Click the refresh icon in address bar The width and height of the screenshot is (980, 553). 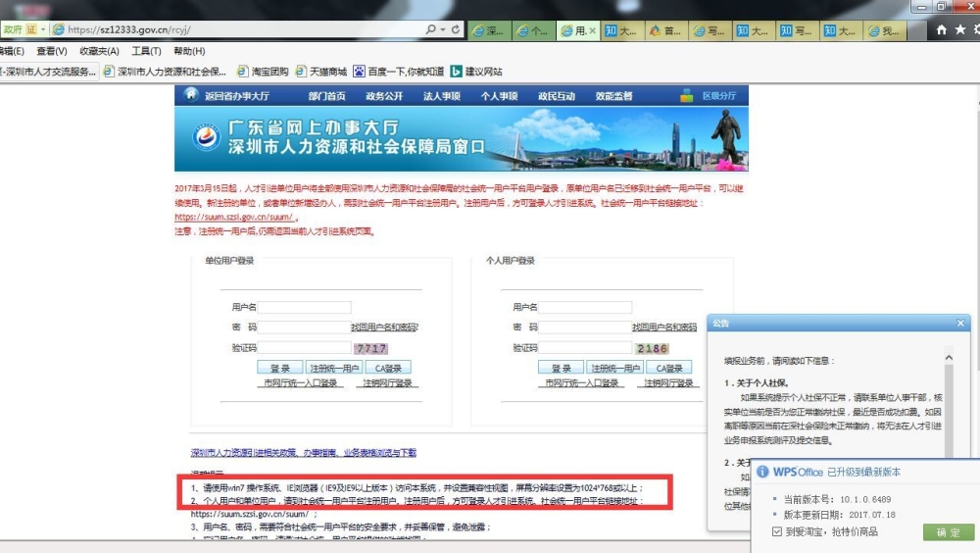click(x=456, y=29)
